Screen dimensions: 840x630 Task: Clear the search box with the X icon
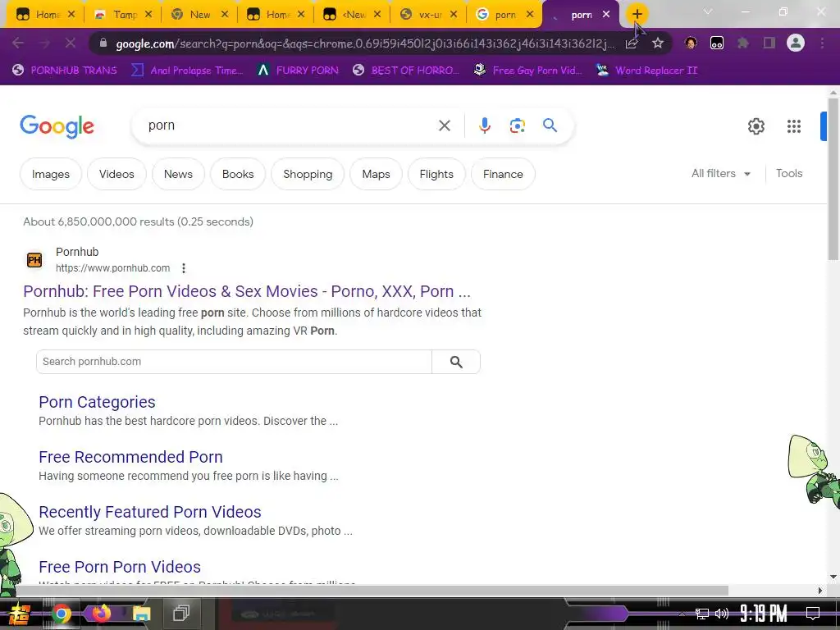(x=444, y=126)
